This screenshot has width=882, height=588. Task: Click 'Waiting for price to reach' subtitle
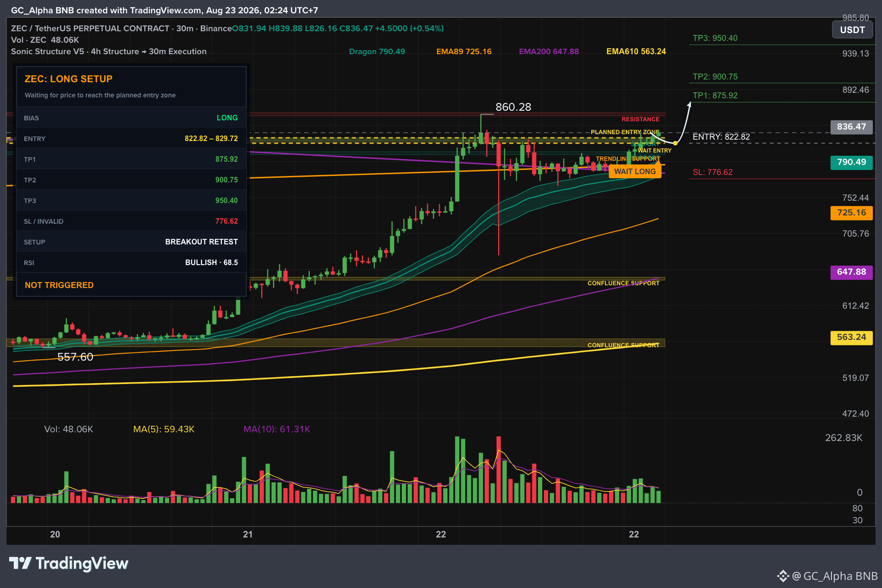[100, 95]
